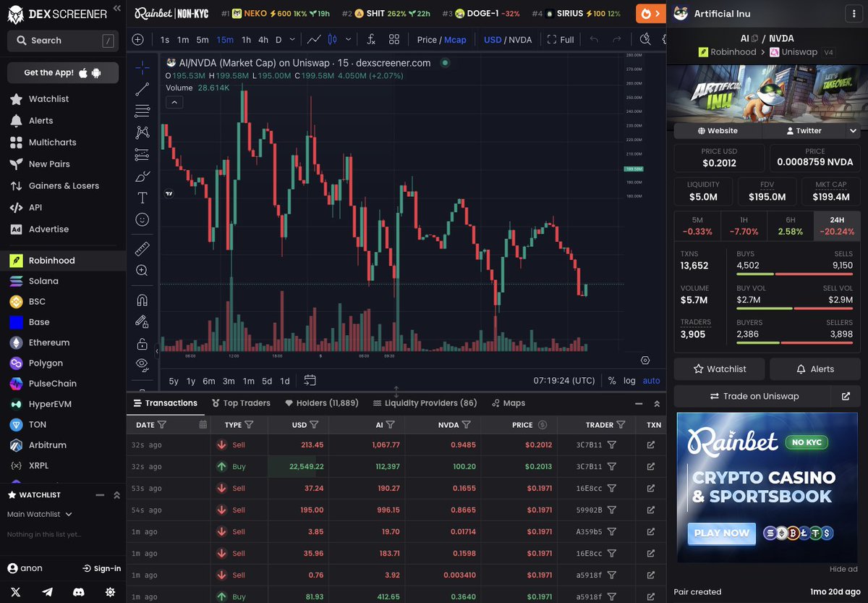Select the 1s timeframe

165,40
